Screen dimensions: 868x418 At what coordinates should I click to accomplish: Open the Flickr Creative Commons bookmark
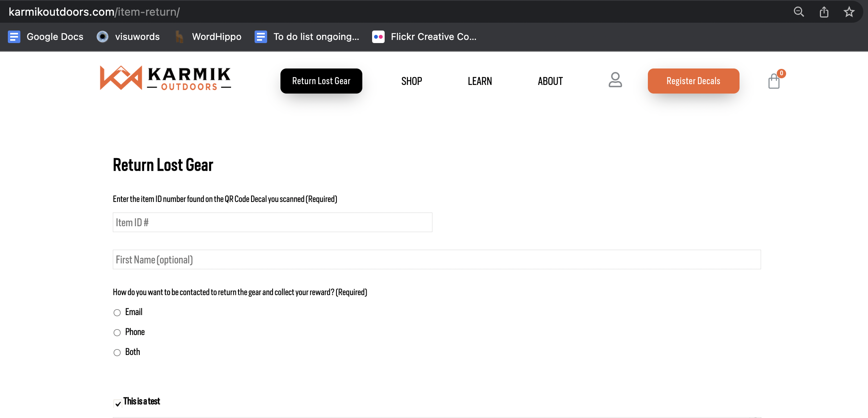(424, 37)
